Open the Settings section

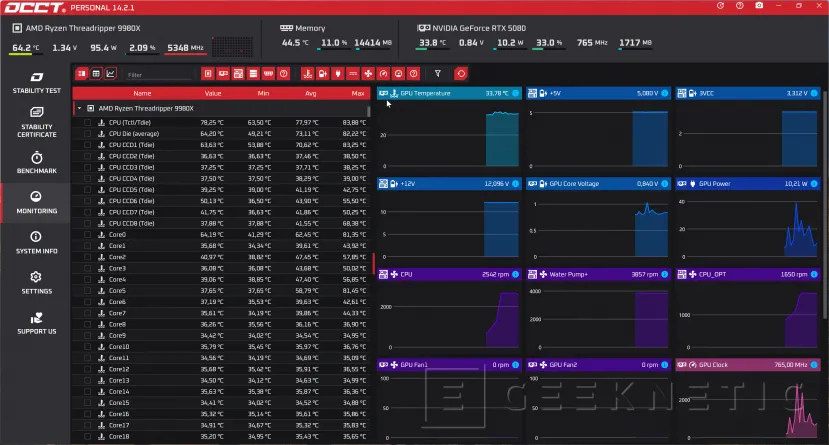pos(36,283)
